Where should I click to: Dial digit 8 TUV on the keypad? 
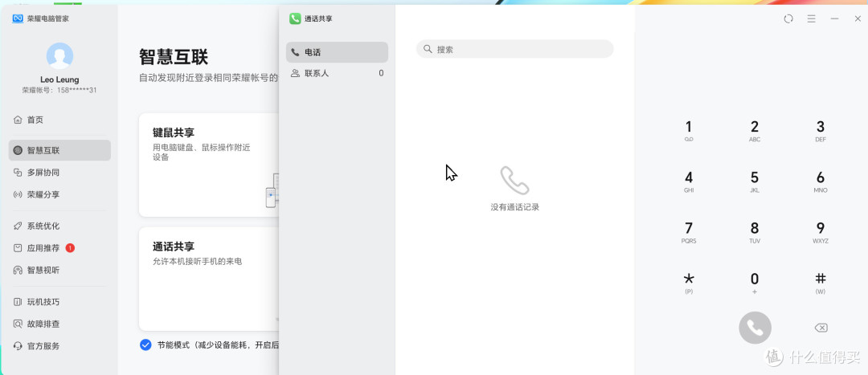[755, 232]
